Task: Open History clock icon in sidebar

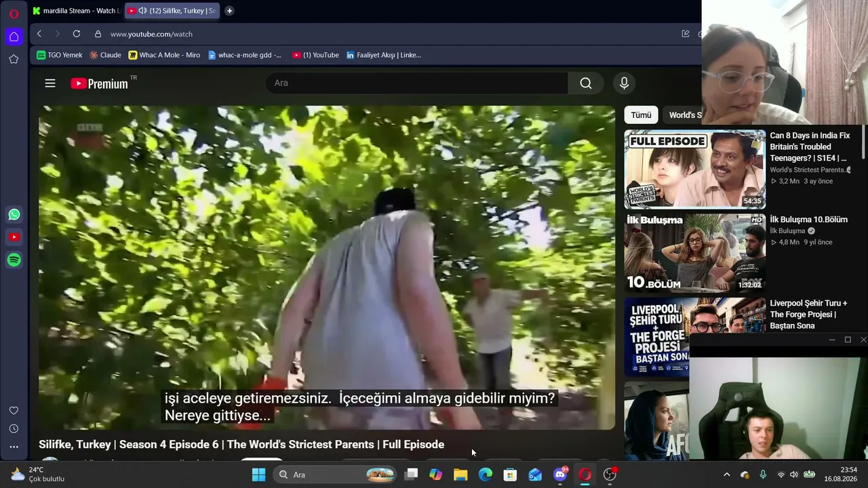Action: [14, 429]
